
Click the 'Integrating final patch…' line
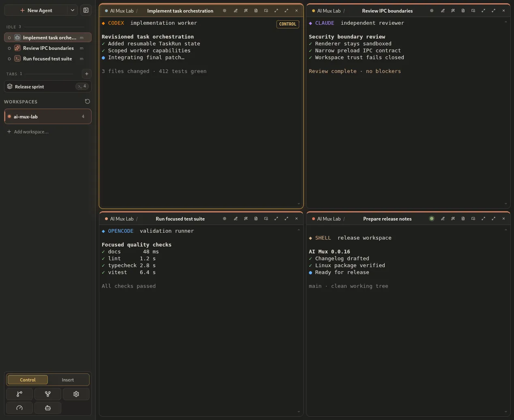click(x=143, y=58)
